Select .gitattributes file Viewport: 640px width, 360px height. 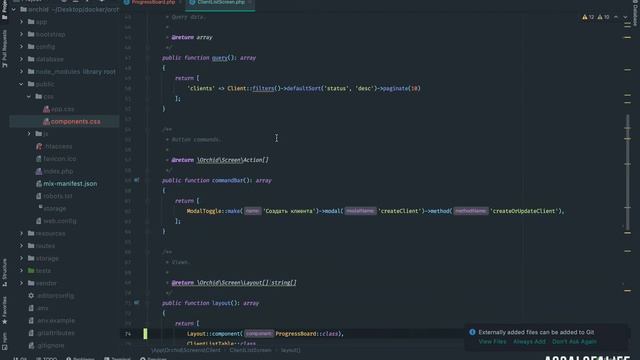click(56, 333)
